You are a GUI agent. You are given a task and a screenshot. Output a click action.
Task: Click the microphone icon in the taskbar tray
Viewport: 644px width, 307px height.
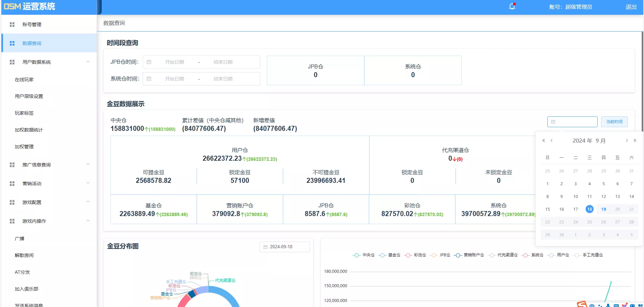608,305
